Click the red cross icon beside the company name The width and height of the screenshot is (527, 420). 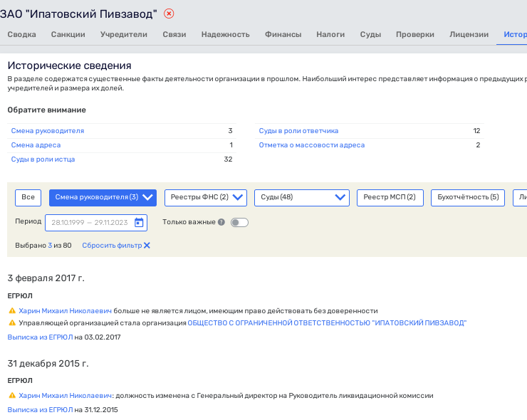169,14
